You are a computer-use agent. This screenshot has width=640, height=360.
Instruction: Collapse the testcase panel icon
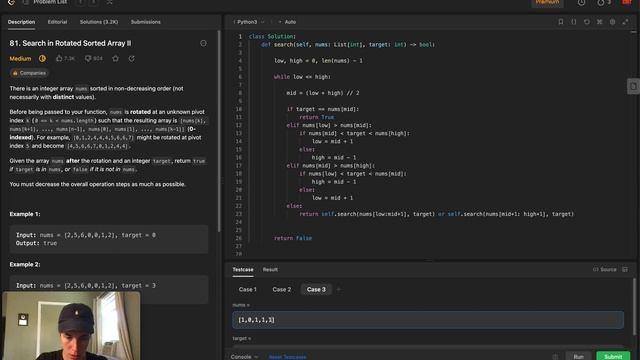(x=625, y=270)
